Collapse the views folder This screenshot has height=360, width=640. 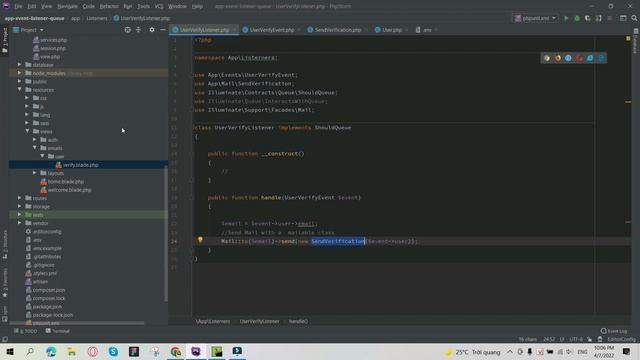coord(27,131)
